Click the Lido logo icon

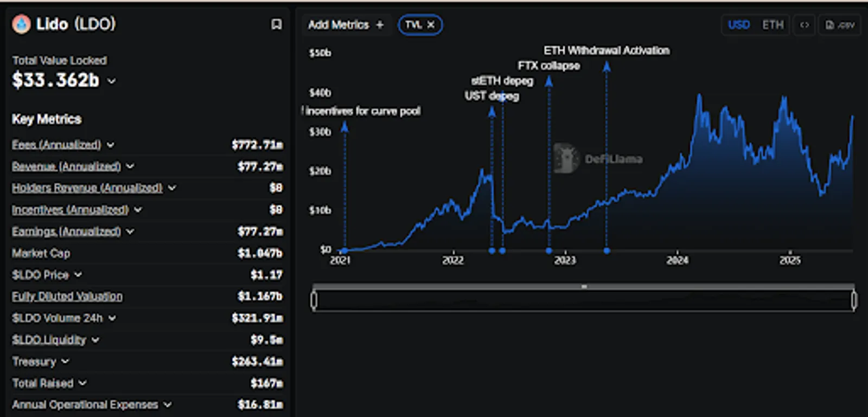(22, 24)
